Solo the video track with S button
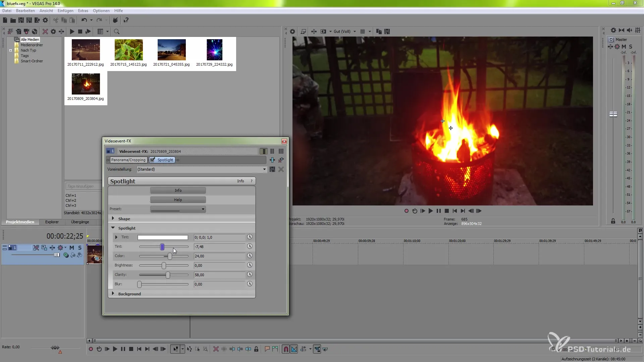This screenshot has height=362, width=644. 80,248
